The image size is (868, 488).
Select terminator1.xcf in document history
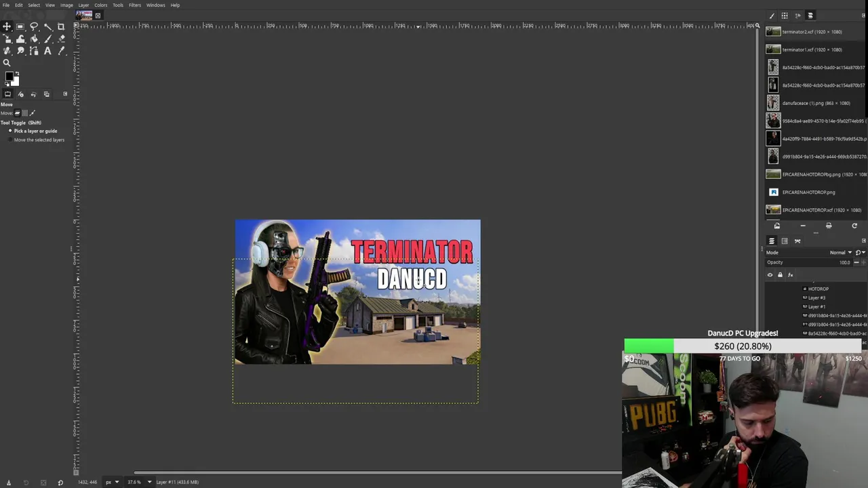(x=814, y=49)
